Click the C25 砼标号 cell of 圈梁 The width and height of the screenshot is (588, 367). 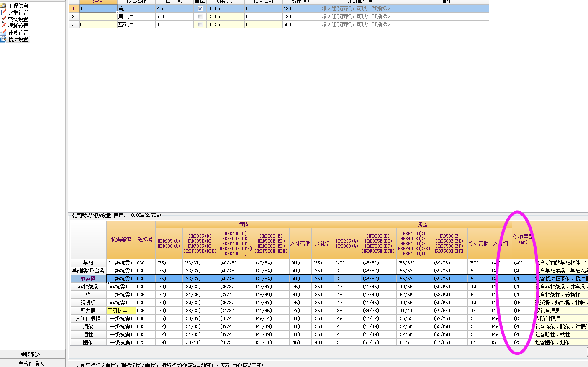pos(145,342)
